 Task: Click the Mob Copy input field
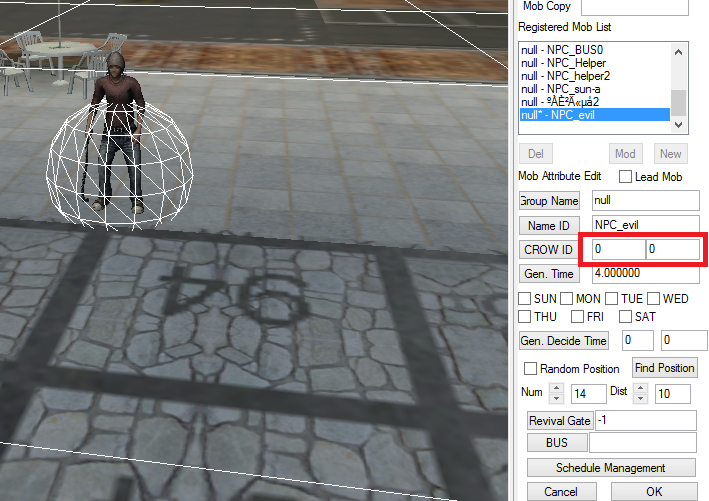click(641, 7)
